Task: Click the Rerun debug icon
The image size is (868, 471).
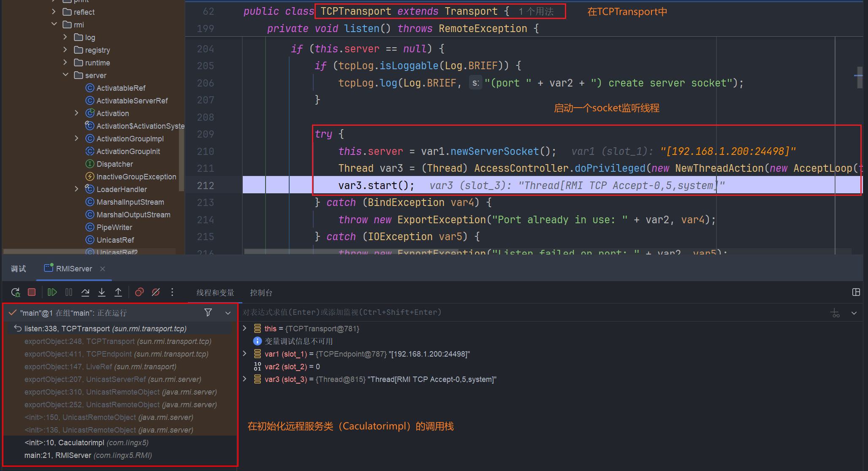Action: coord(16,292)
